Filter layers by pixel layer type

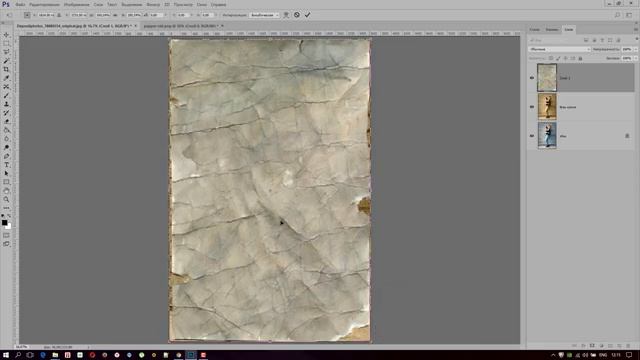click(x=586, y=40)
